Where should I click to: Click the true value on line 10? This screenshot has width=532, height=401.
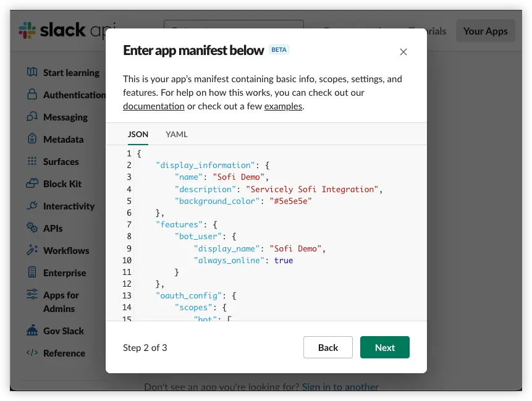pos(284,261)
